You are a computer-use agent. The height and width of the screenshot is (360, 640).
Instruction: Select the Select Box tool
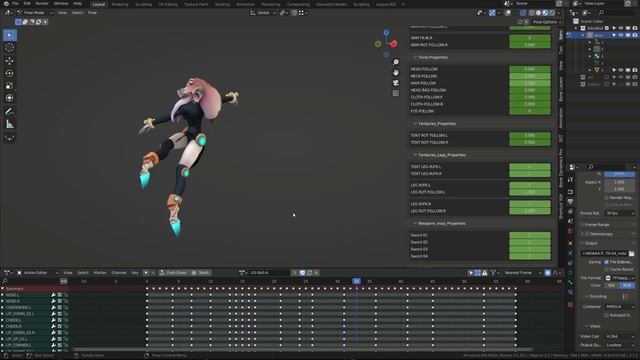point(9,35)
